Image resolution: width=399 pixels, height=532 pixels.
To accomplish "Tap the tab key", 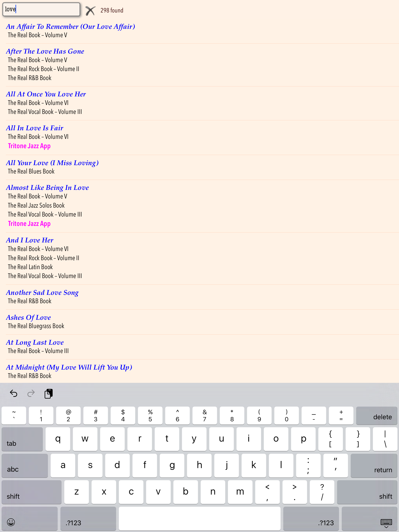I will pos(22,439).
